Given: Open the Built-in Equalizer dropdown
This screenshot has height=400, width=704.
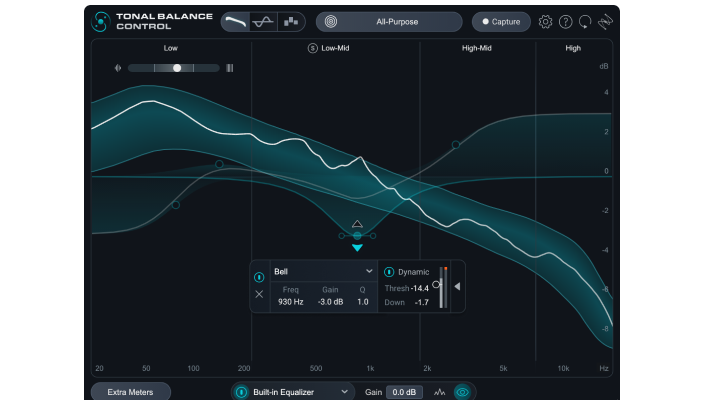Looking at the screenshot, I should point(302,392).
